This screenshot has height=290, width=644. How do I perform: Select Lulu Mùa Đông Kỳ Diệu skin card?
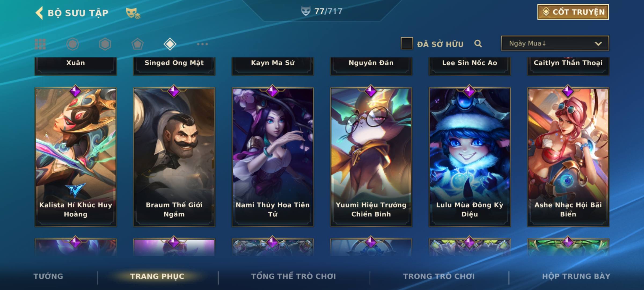[470, 157]
